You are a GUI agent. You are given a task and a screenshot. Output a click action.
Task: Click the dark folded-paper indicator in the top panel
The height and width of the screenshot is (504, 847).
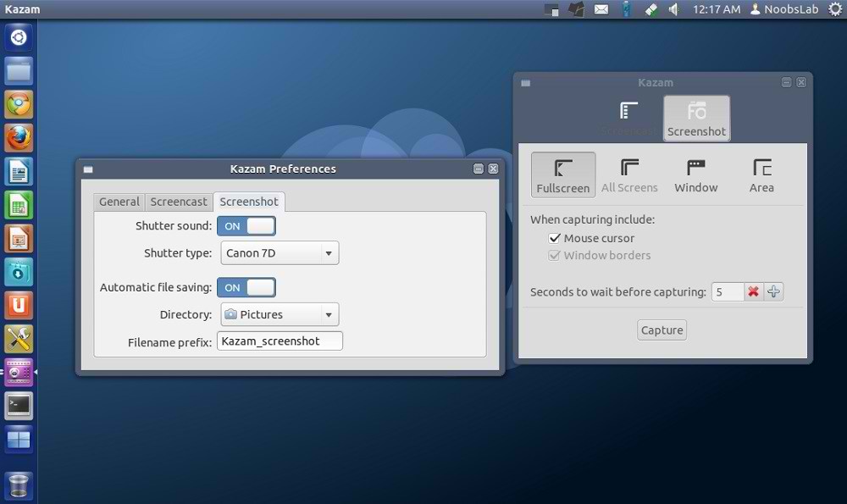tap(576, 9)
